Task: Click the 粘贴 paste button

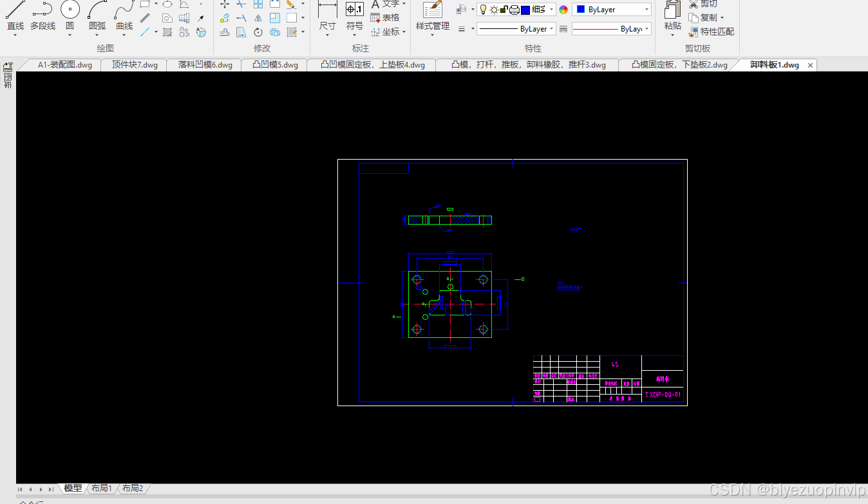Action: pos(673,16)
